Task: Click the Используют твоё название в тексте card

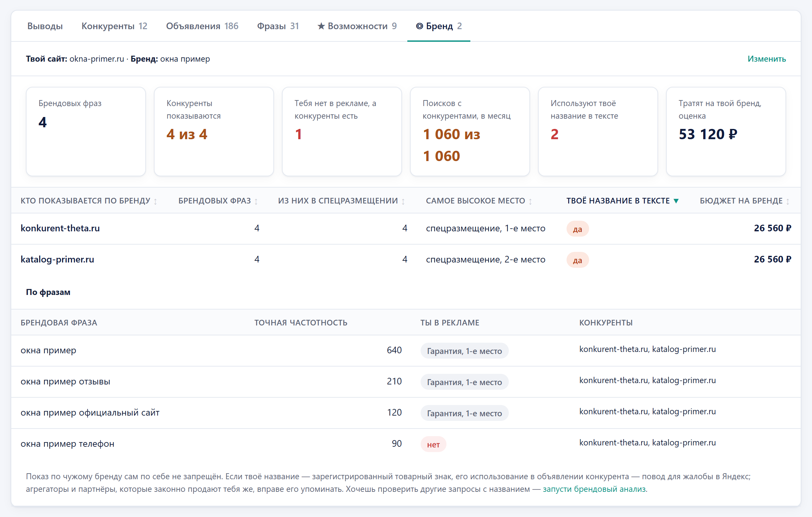Action: [x=598, y=131]
